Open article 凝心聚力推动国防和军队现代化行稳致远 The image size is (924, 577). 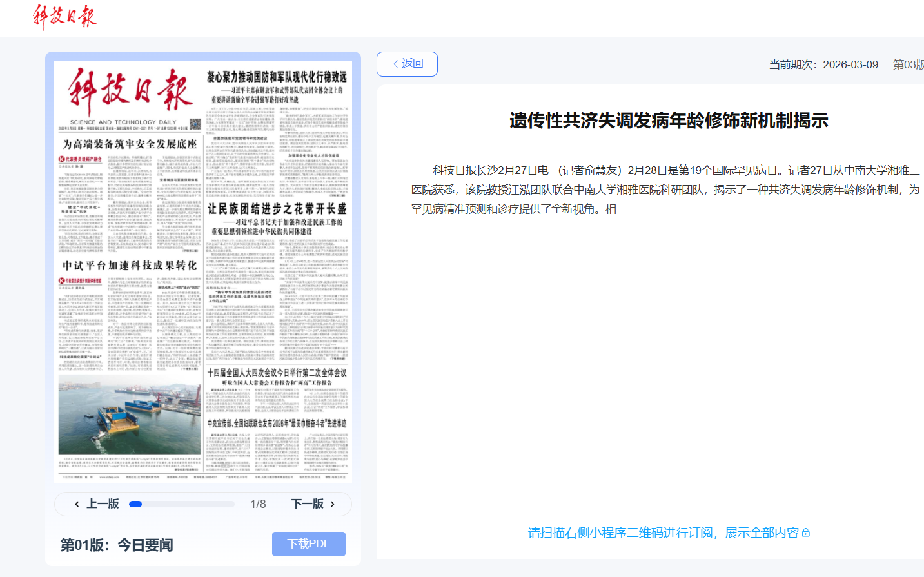277,77
